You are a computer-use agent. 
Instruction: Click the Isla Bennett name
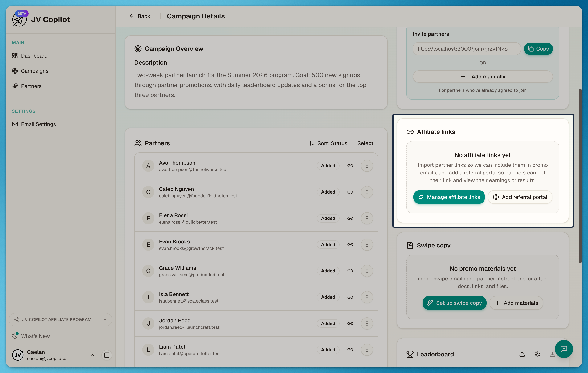tap(174, 294)
